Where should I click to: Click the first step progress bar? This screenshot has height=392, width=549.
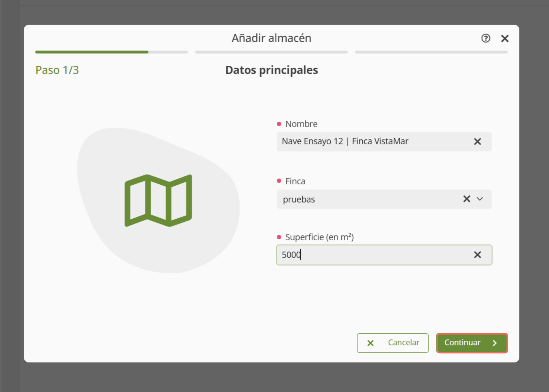click(112, 52)
